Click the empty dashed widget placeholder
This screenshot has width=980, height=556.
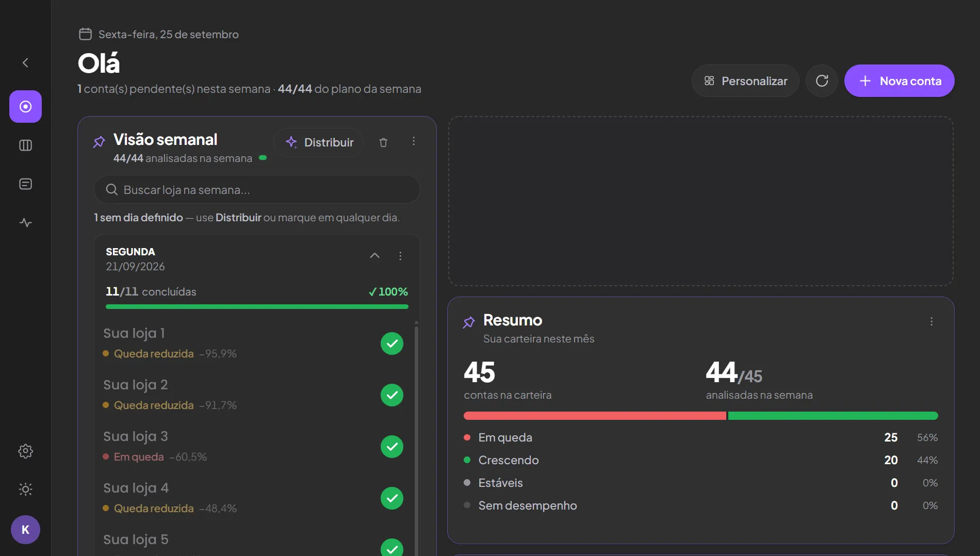(x=700, y=201)
